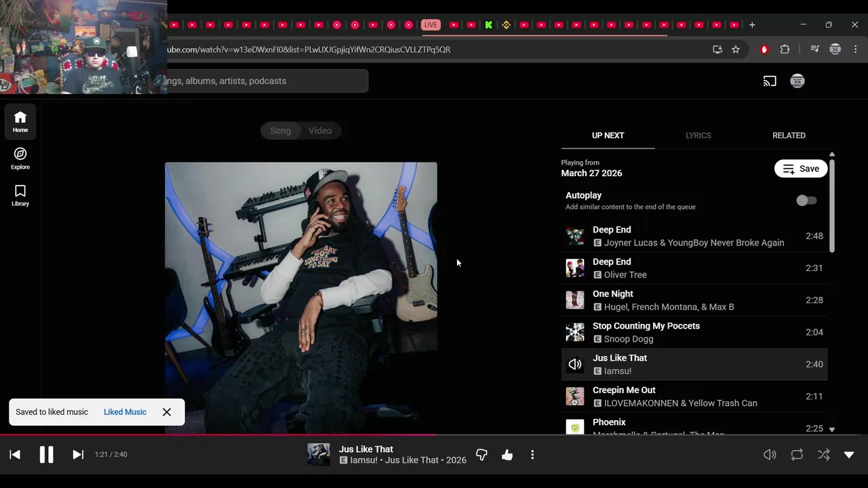Select the currently playing Jus Like That row
868x488 pixels.
pyautogui.click(x=694, y=365)
